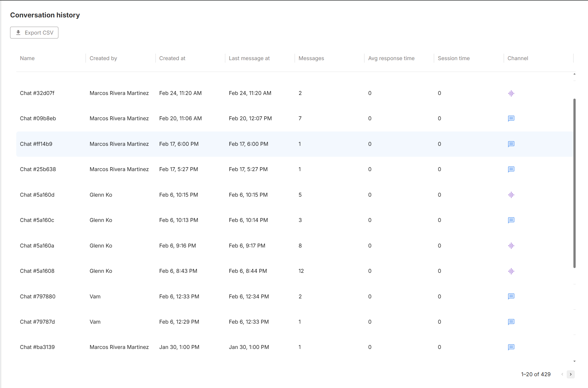Sort by Channel column header
Image resolution: width=588 pixels, height=388 pixels.
click(518, 58)
